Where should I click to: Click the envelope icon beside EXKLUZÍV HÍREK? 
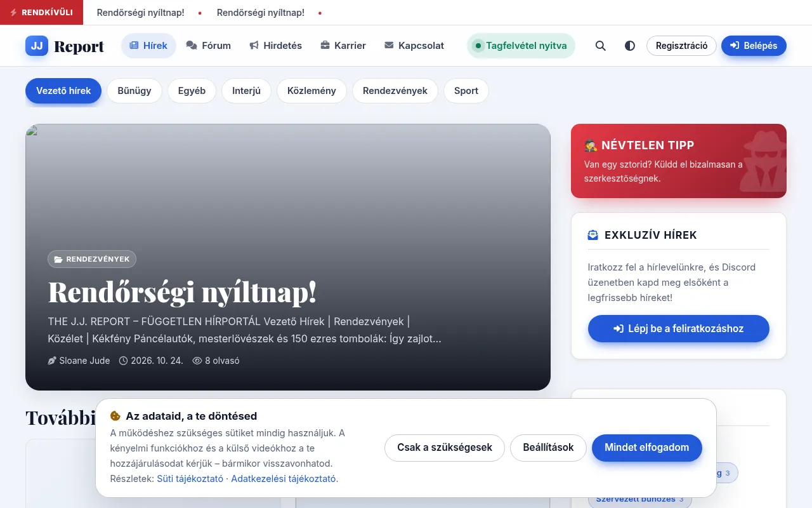[593, 235]
